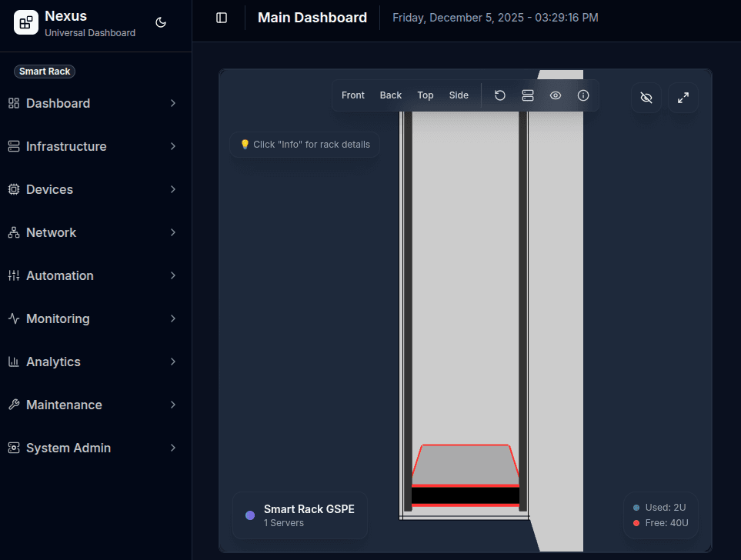Open rack details via the info icon

tap(582, 95)
